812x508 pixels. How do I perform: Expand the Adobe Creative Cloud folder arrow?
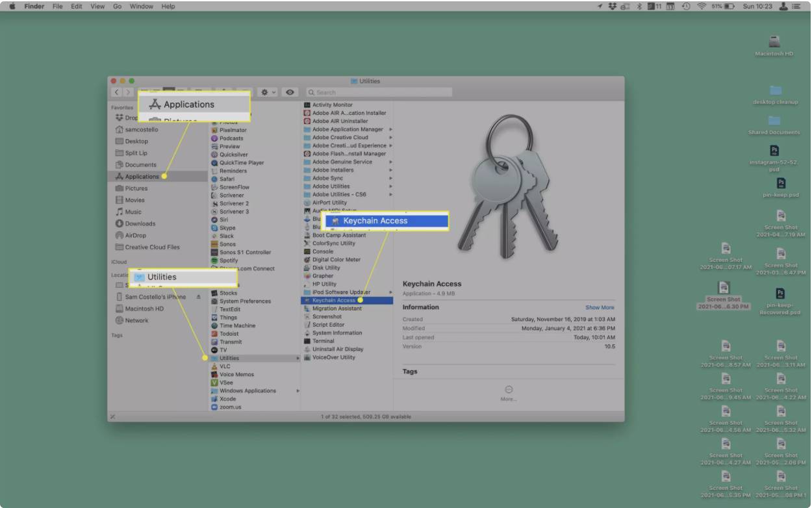390,137
